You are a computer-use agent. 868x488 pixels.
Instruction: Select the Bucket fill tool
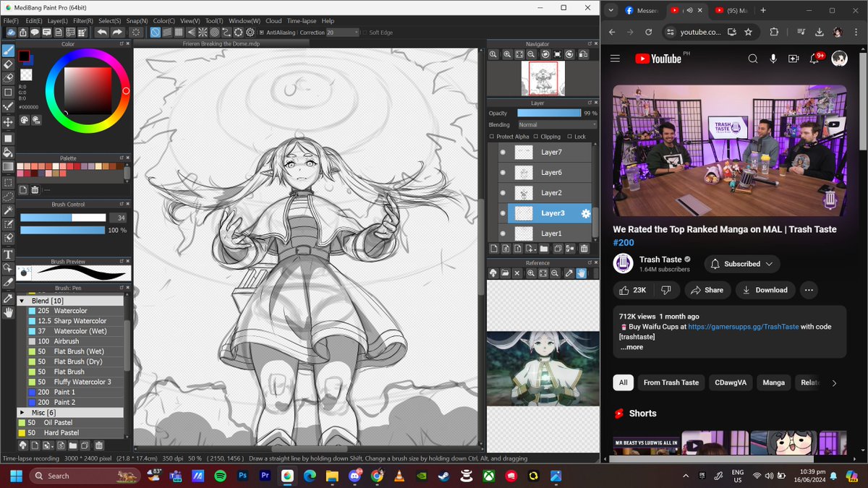8,153
